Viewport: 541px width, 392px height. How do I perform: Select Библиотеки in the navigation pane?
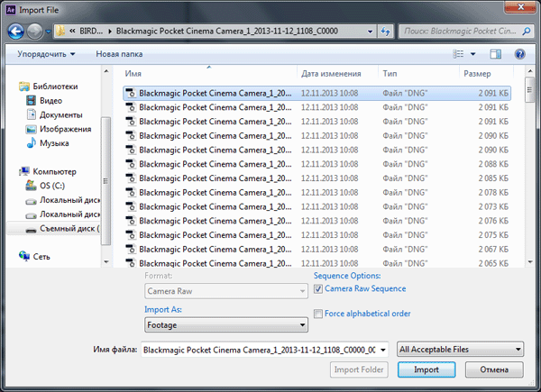55,87
